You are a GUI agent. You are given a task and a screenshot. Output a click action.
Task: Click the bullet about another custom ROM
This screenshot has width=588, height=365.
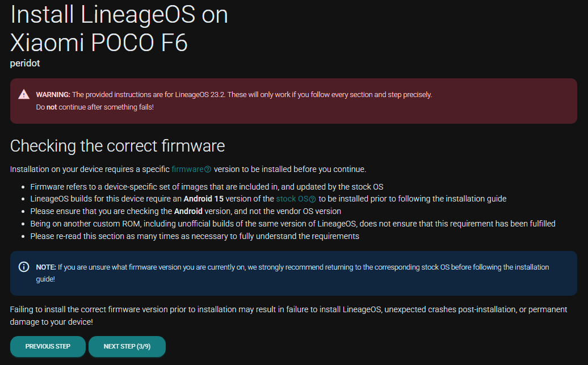pyautogui.click(x=293, y=224)
